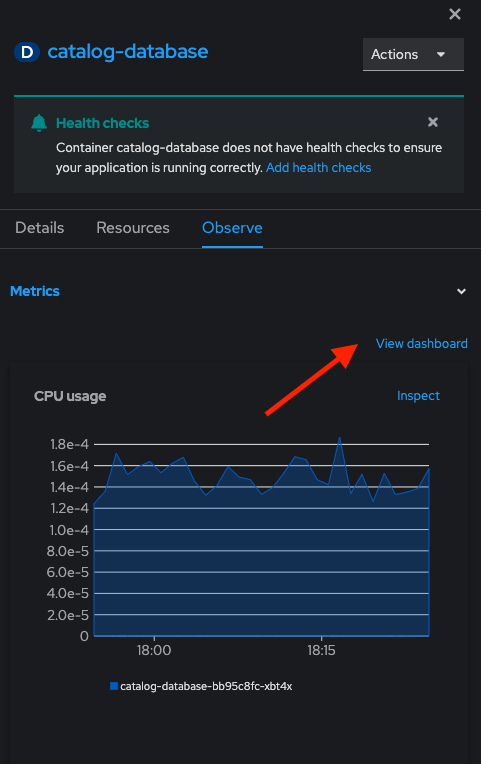The width and height of the screenshot is (481, 764).
Task: Select the Observe tab
Action: [232, 228]
